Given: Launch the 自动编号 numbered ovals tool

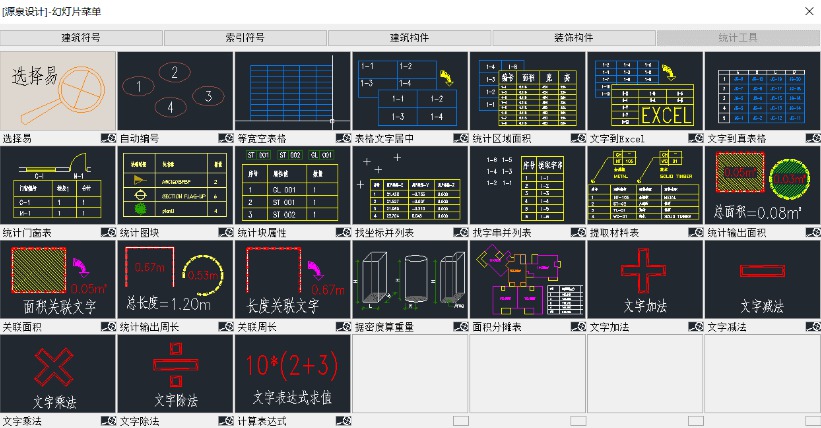Looking at the screenshot, I should coord(175,91).
